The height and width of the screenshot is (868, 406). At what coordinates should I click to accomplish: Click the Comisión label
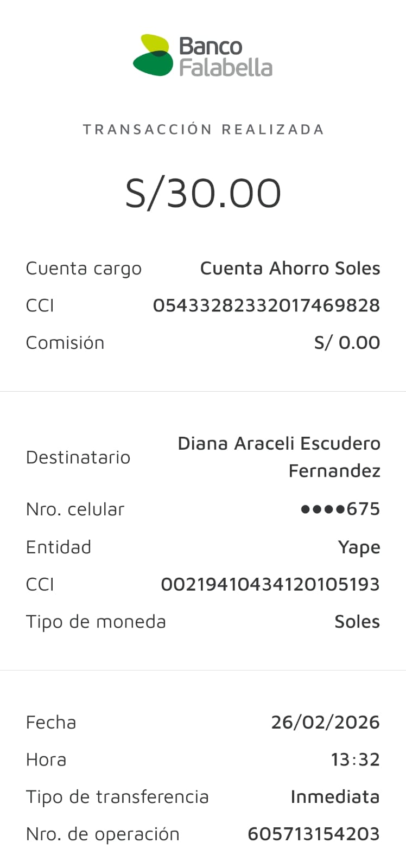coord(65,343)
